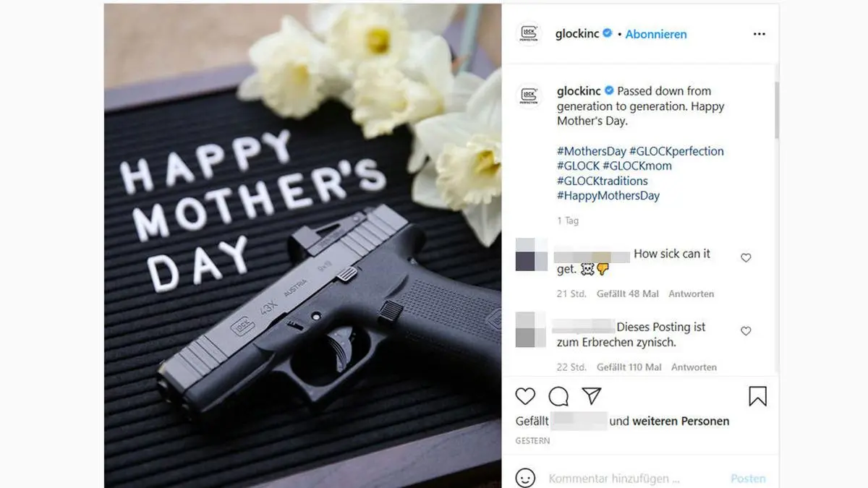Open the #GLOCKtraditions hashtag
Image resolution: width=868 pixels, height=488 pixels.
[603, 181]
